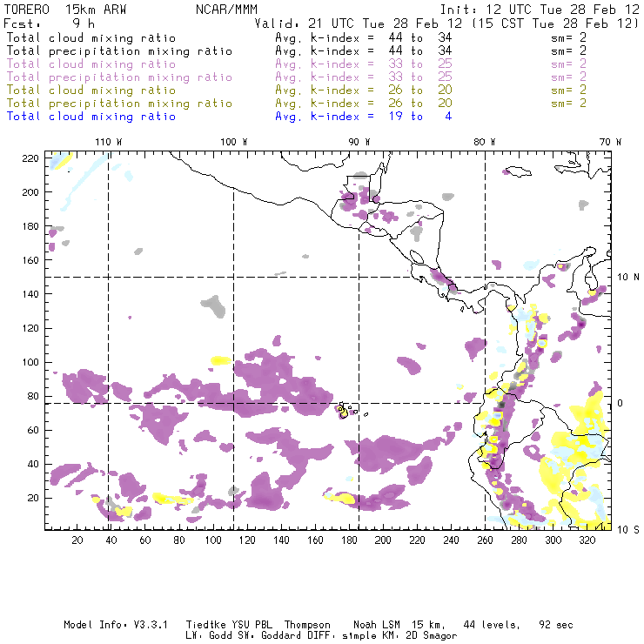644x644 pixels.
Task: Click the olive "Total cloud mixing ratio" legend label
Action: [91, 91]
